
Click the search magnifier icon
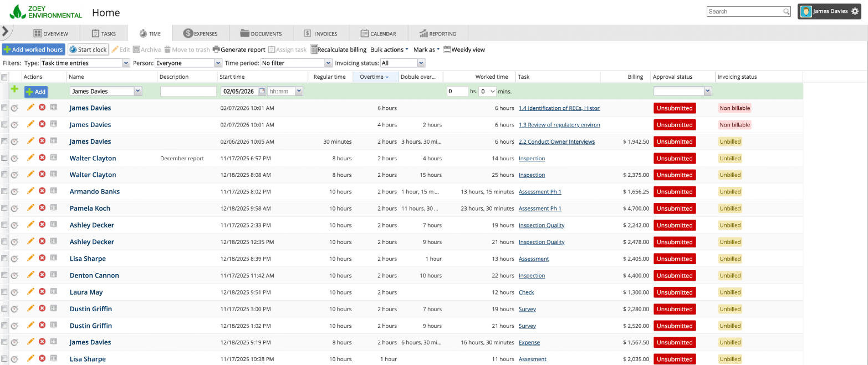(x=786, y=12)
